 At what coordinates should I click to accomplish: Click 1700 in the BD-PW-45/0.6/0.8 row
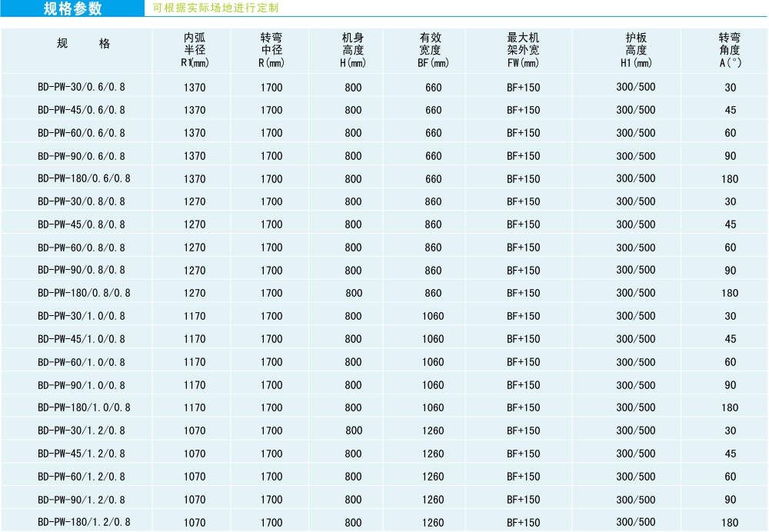click(271, 110)
